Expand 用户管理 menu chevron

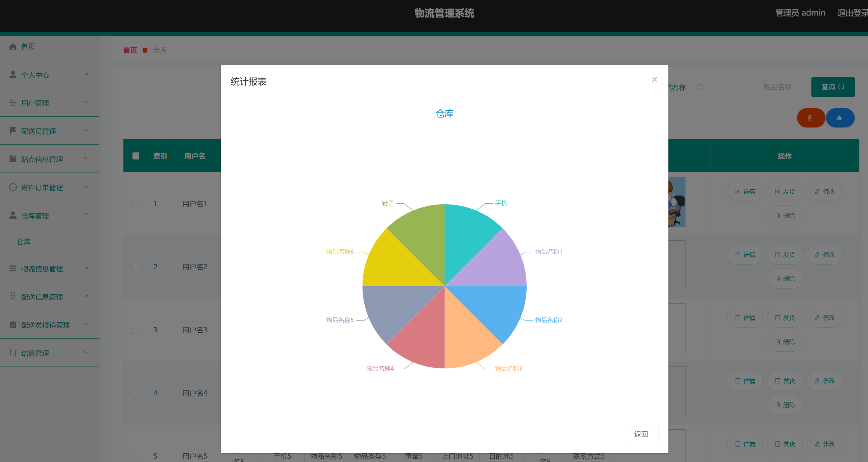tap(86, 102)
